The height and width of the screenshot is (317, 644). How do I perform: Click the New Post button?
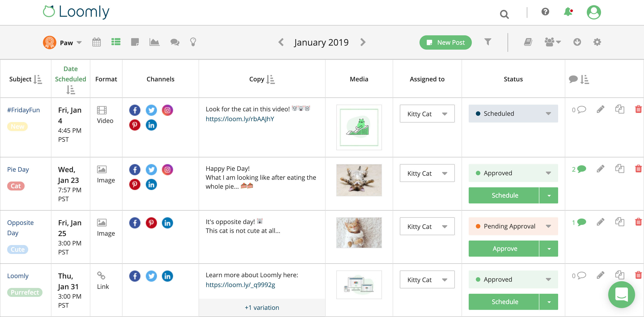(445, 42)
